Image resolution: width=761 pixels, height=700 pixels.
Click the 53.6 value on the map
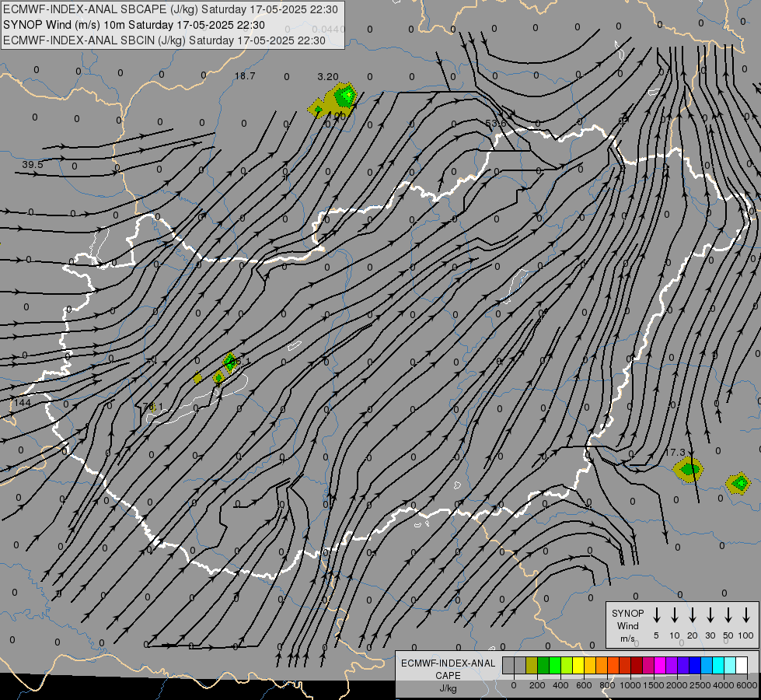click(x=496, y=124)
